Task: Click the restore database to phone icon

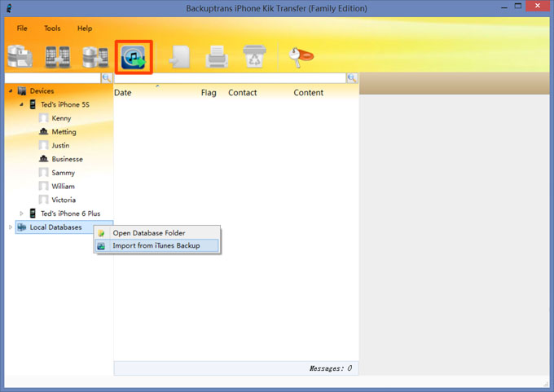Action: pyautogui.click(x=95, y=56)
